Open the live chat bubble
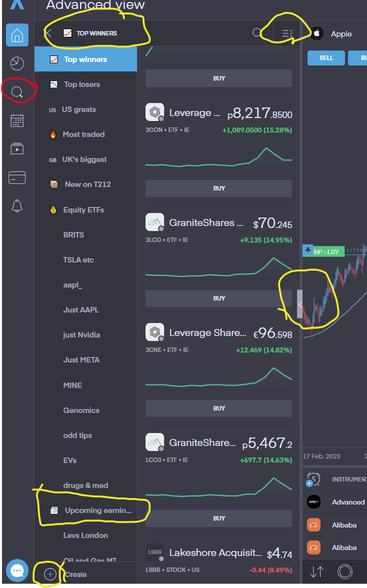The image size is (367, 588). [17, 570]
